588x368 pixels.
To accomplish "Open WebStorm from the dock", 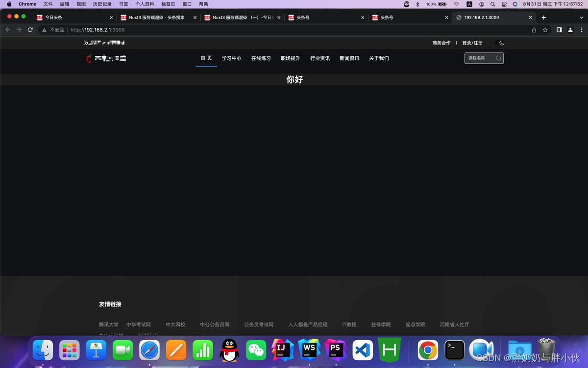I will [x=309, y=350].
